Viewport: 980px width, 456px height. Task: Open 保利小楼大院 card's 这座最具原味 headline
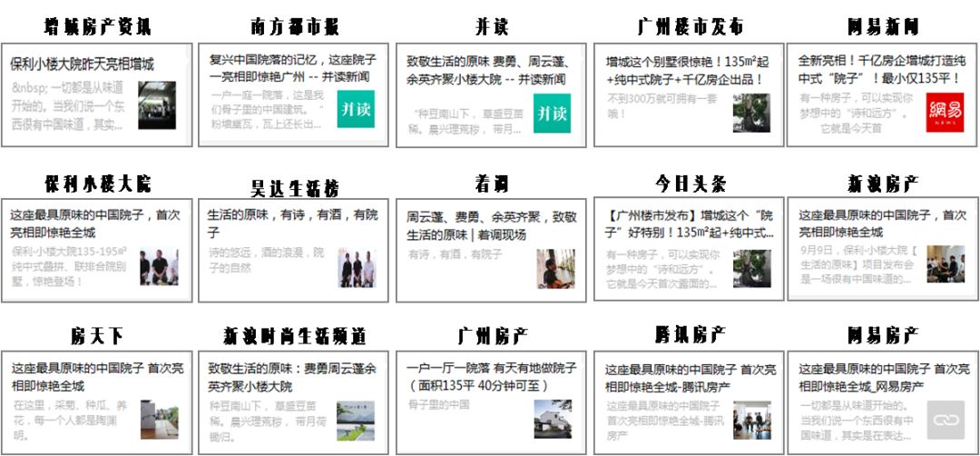tap(95, 223)
